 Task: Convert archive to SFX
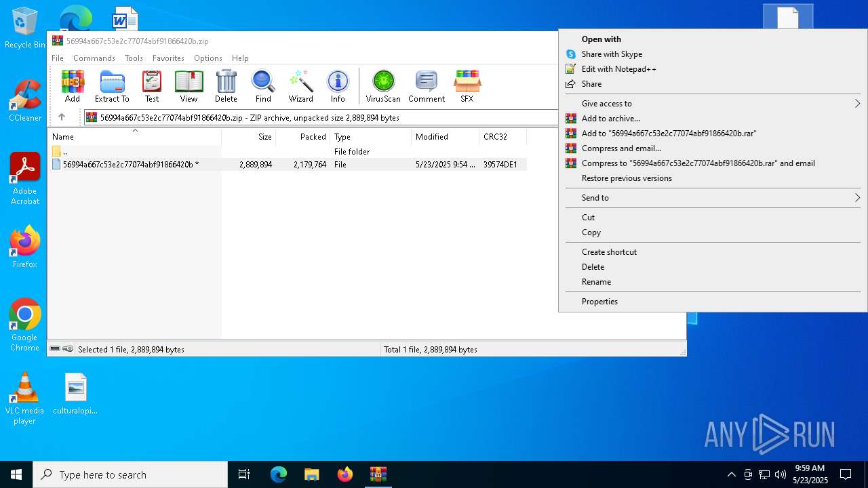[467, 86]
